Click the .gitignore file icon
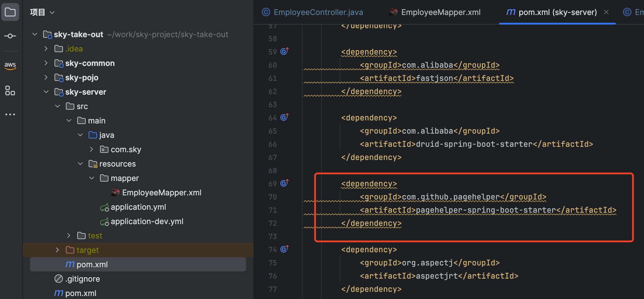This screenshot has height=299, width=644. click(x=59, y=279)
